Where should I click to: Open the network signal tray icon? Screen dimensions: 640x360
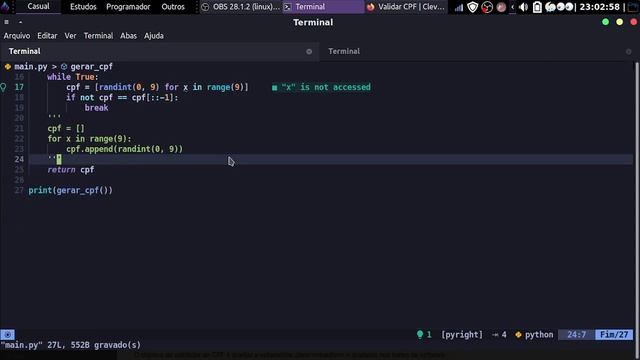pyautogui.click(x=459, y=7)
